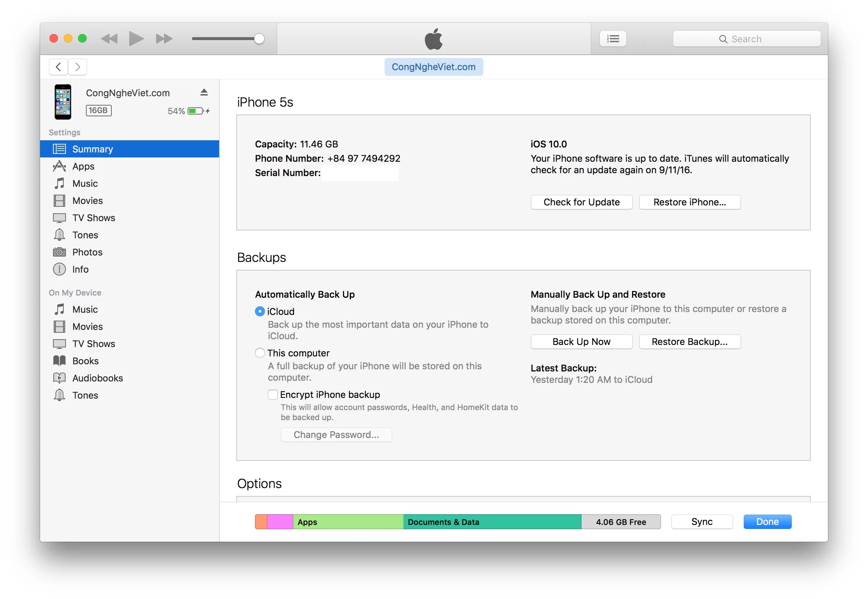Open Movies under Settings
This screenshot has width=868, height=599.
click(130, 201)
